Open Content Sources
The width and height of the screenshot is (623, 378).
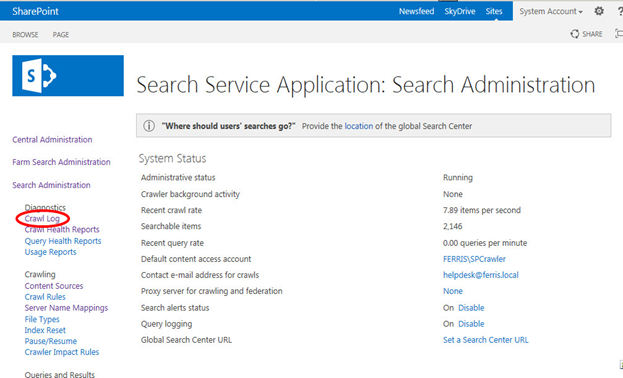54,286
